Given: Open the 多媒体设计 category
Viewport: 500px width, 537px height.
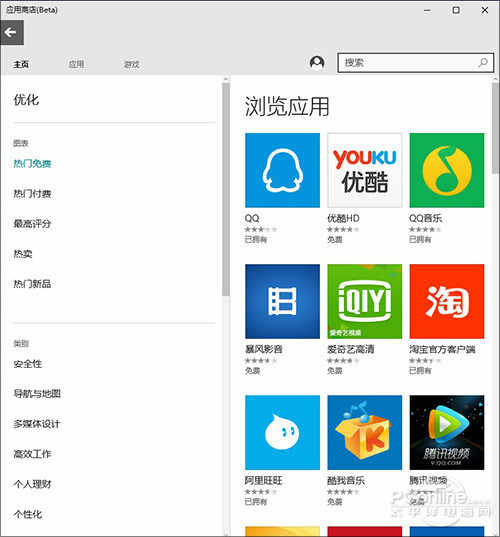Looking at the screenshot, I should click(37, 424).
